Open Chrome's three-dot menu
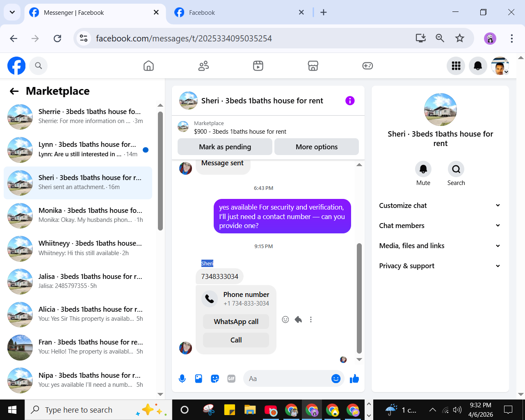Viewport: 525px width, 420px height. (511, 38)
